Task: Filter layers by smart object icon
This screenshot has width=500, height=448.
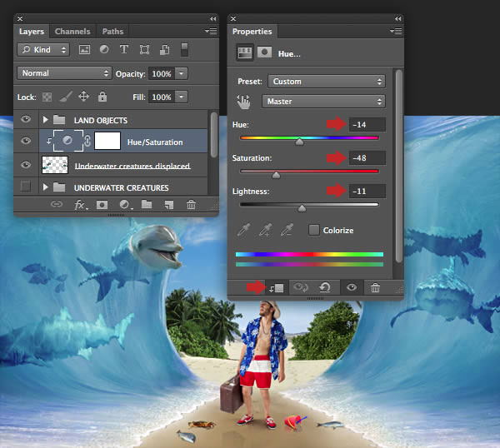Action: (164, 49)
